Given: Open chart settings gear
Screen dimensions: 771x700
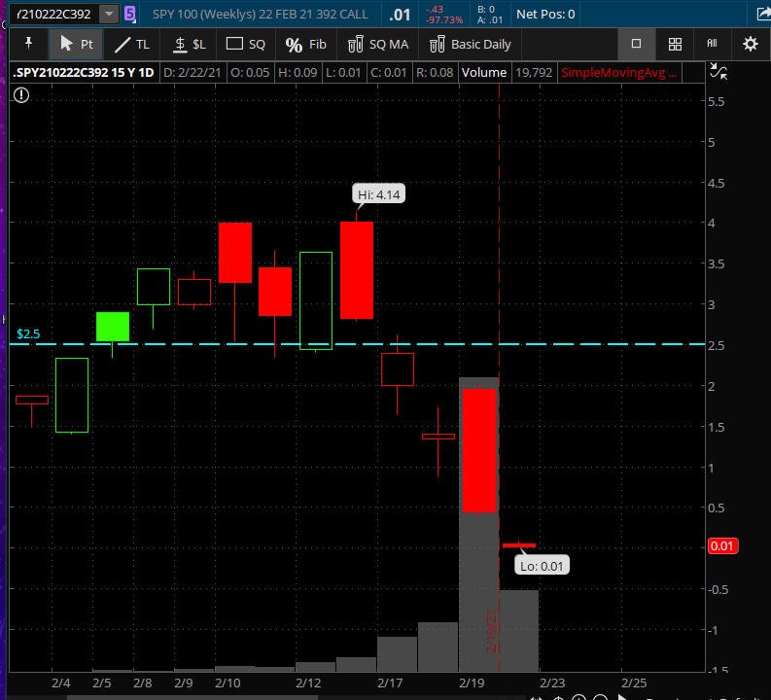Looking at the screenshot, I should [750, 45].
